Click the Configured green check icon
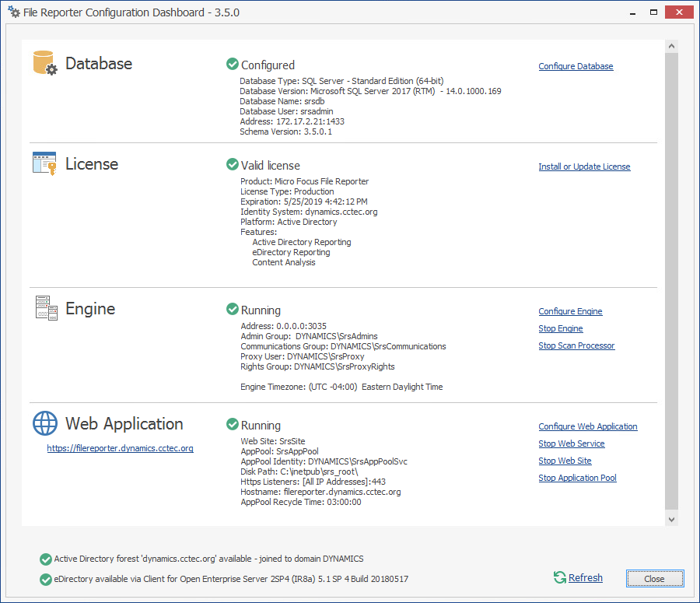 pyautogui.click(x=232, y=65)
